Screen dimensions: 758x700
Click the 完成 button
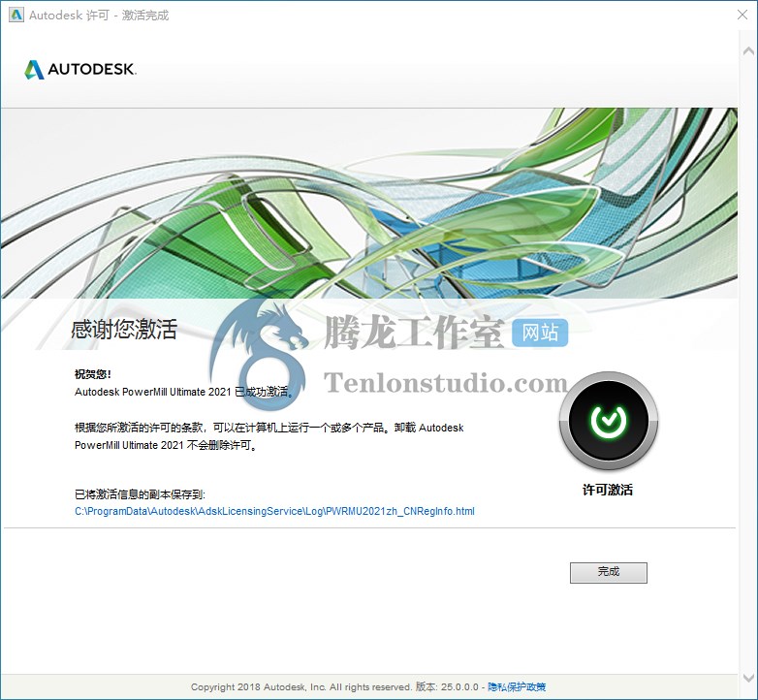(608, 572)
